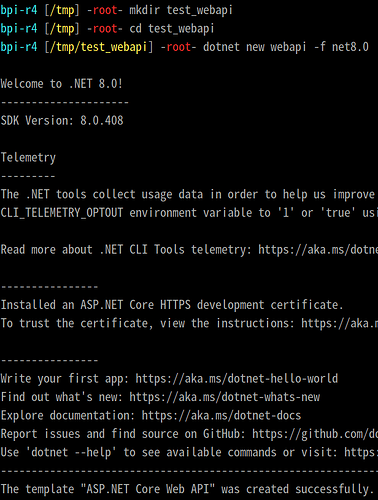This screenshot has height=500, width=378.
Task: Click 'Report issues and find source on GitHub:' text
Action: pyautogui.click(x=123, y=434)
